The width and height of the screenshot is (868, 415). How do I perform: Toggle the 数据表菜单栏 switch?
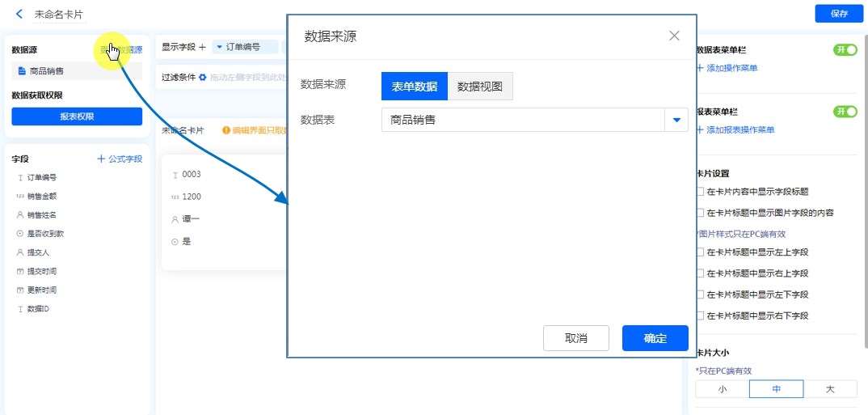[845, 50]
